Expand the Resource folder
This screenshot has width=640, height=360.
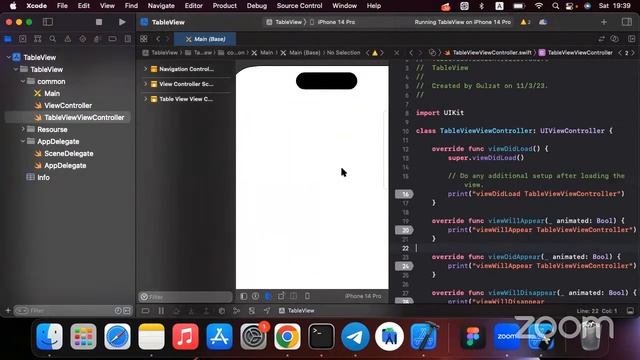(x=23, y=129)
